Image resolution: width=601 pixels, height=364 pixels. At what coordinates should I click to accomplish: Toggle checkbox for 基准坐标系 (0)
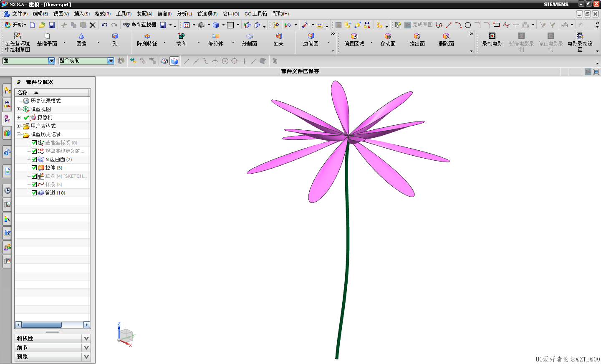coord(34,143)
